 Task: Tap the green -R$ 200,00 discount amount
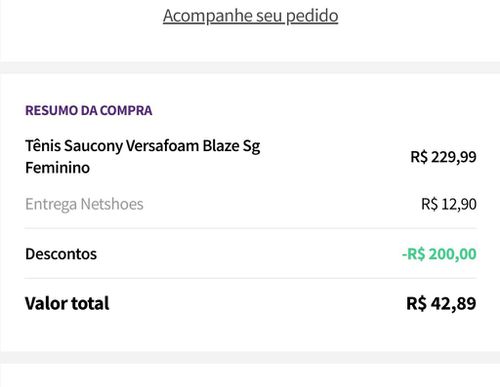439,254
